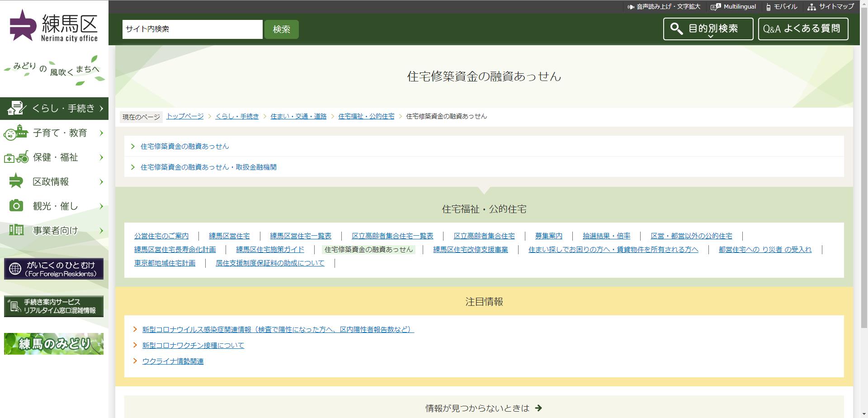Expand the 事業者向け menu chevron
868x418 pixels.
click(101, 231)
